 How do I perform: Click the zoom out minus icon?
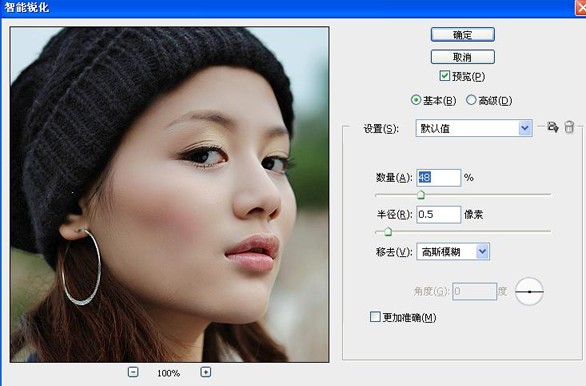click(x=133, y=372)
